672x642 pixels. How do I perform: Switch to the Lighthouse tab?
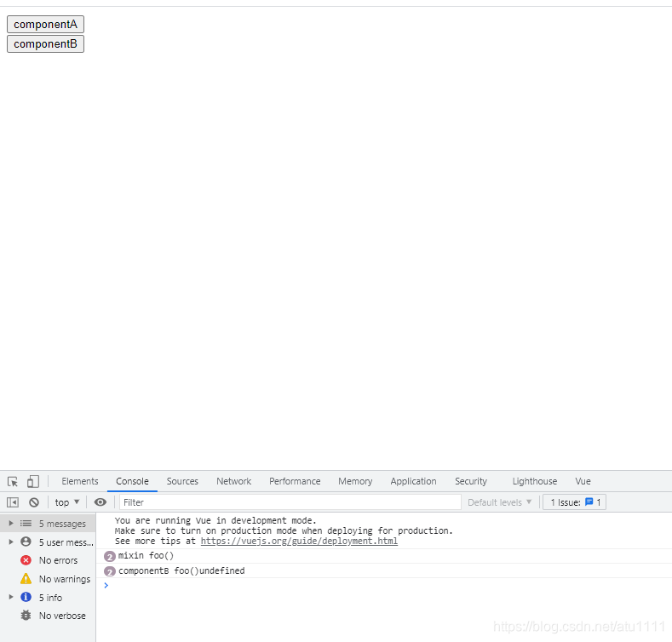(534, 481)
